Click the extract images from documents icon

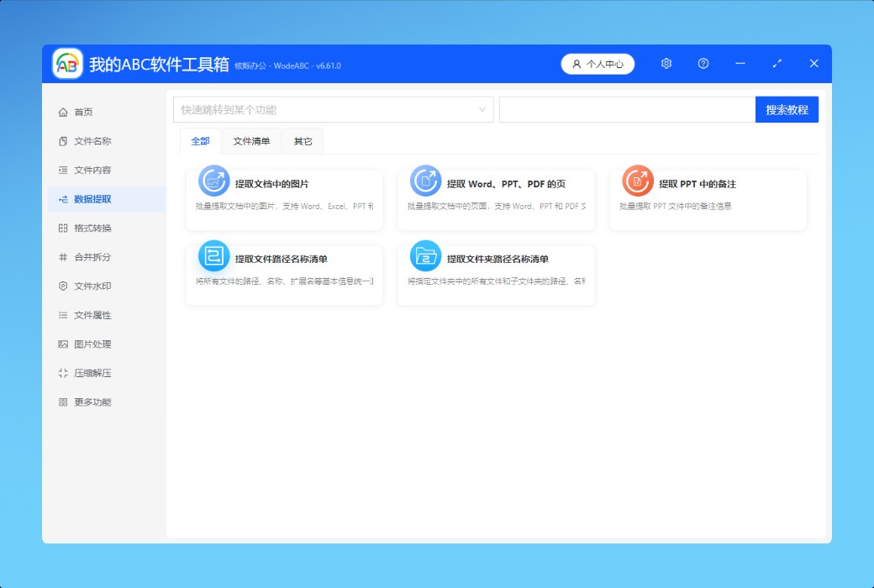click(213, 181)
